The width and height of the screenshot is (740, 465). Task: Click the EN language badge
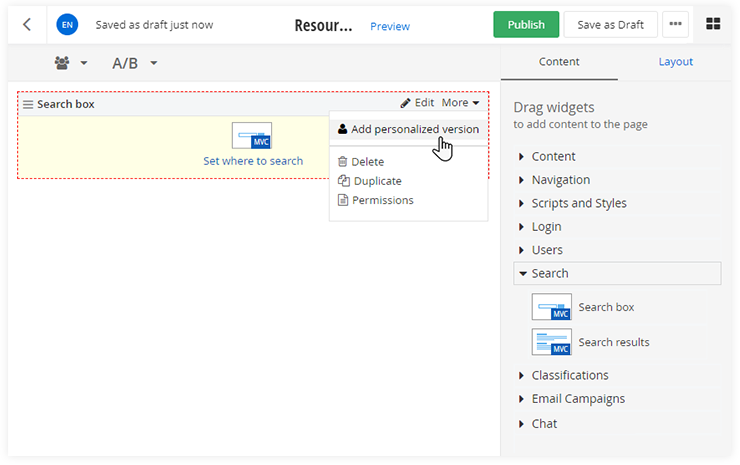pos(67,25)
